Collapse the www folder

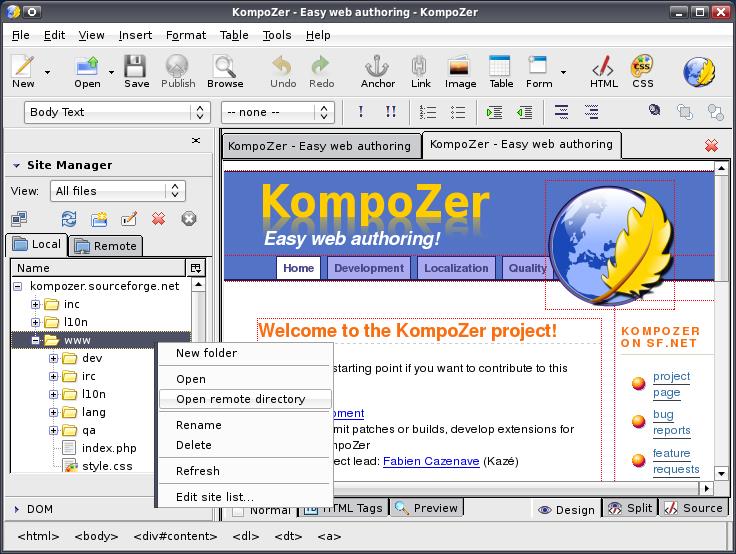point(35,340)
